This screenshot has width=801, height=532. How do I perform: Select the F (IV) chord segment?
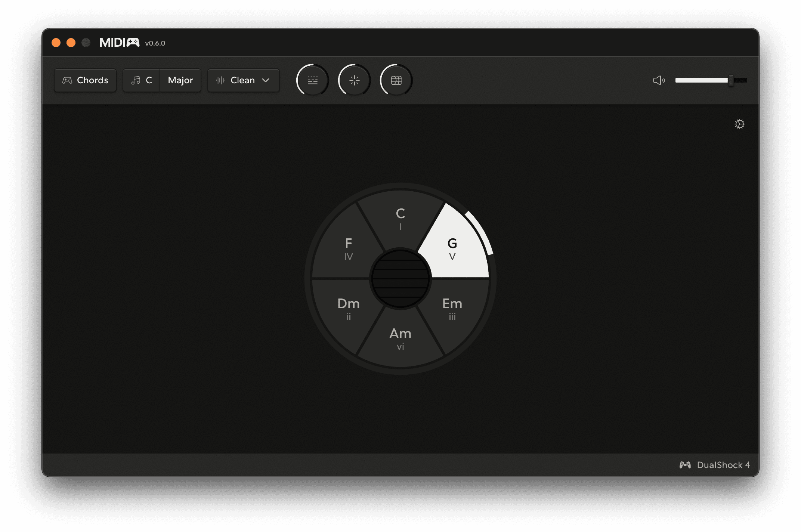tap(348, 248)
